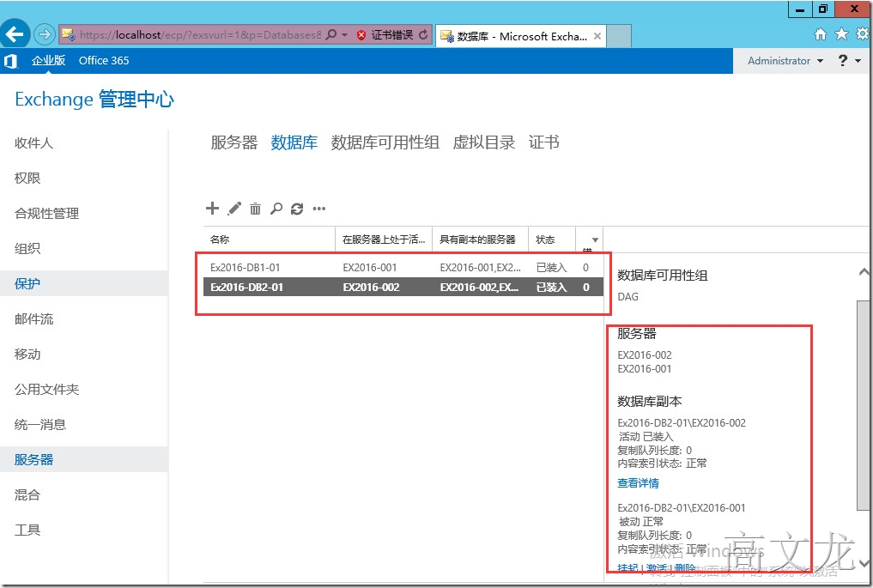This screenshot has width=873, height=588.
Task: Go to 合规性管理 in left navigation
Action: (x=46, y=213)
